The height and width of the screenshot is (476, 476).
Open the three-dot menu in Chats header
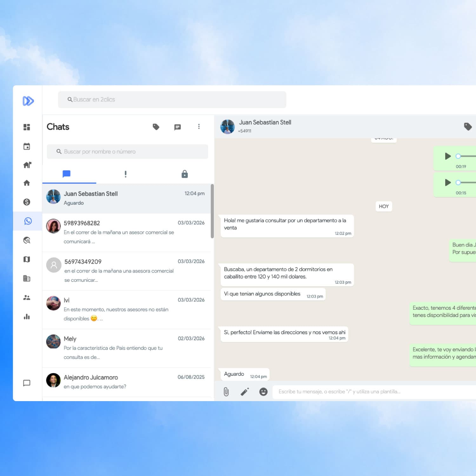point(199,127)
